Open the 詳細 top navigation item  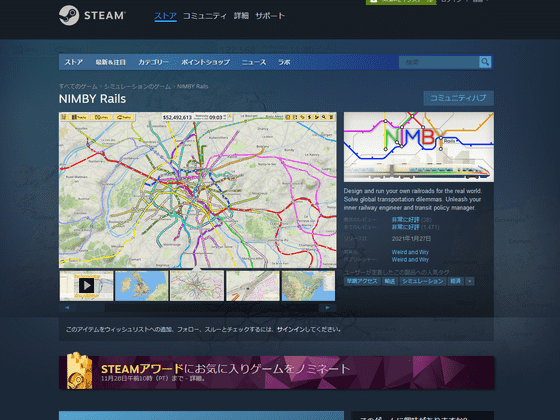point(241,16)
